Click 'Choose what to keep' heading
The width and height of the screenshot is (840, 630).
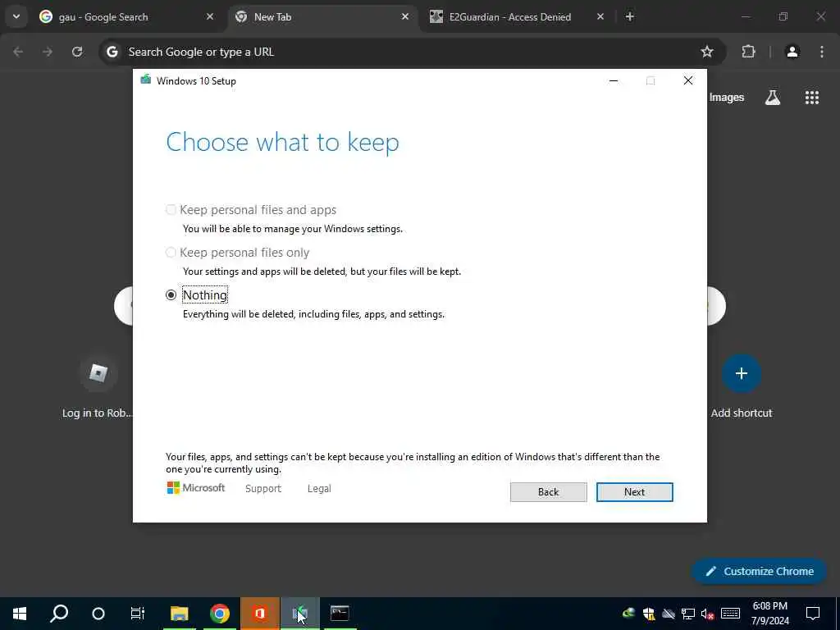(282, 143)
